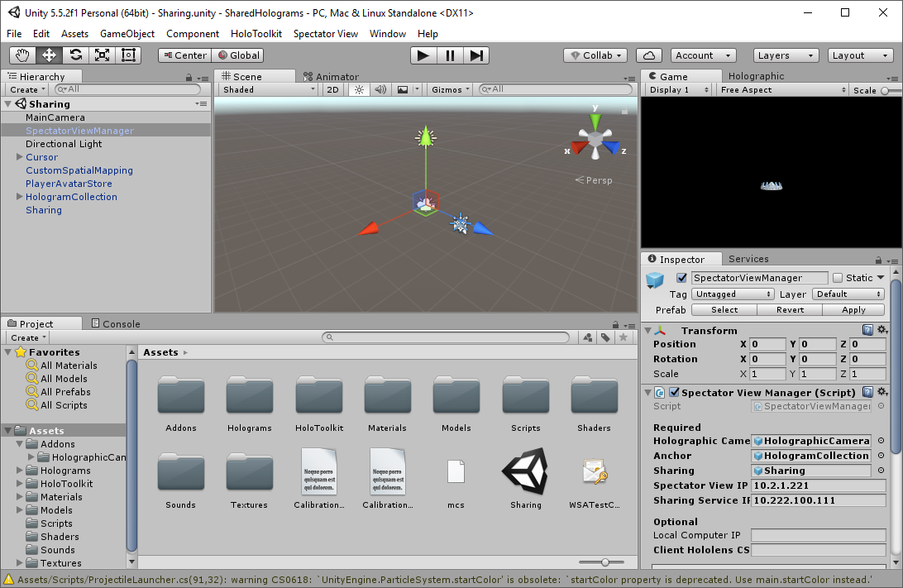Collapse the Transform component

[x=647, y=331]
